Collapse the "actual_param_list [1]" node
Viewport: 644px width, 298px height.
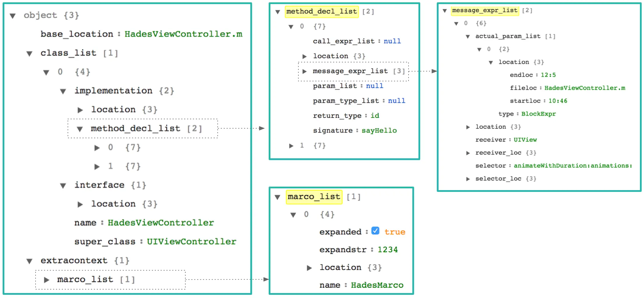click(468, 36)
